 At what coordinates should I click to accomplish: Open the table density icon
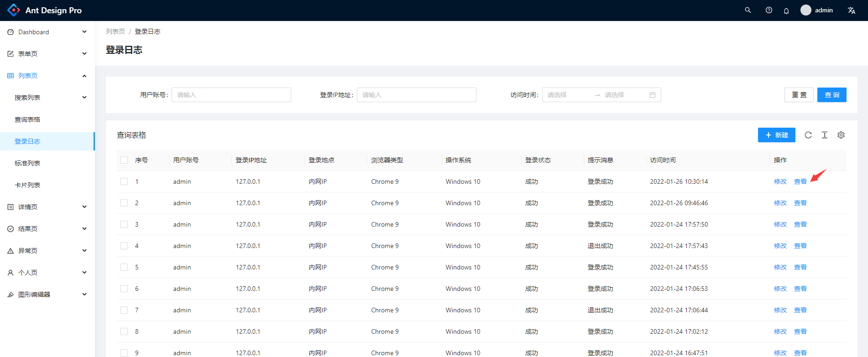[x=825, y=135]
